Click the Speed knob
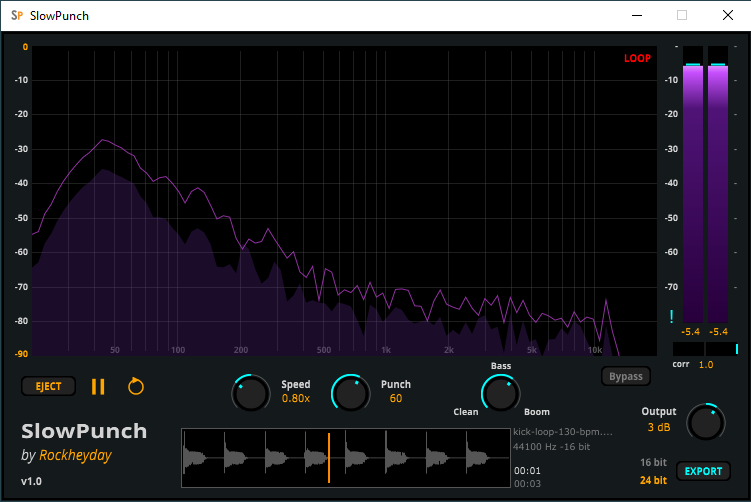 point(250,393)
